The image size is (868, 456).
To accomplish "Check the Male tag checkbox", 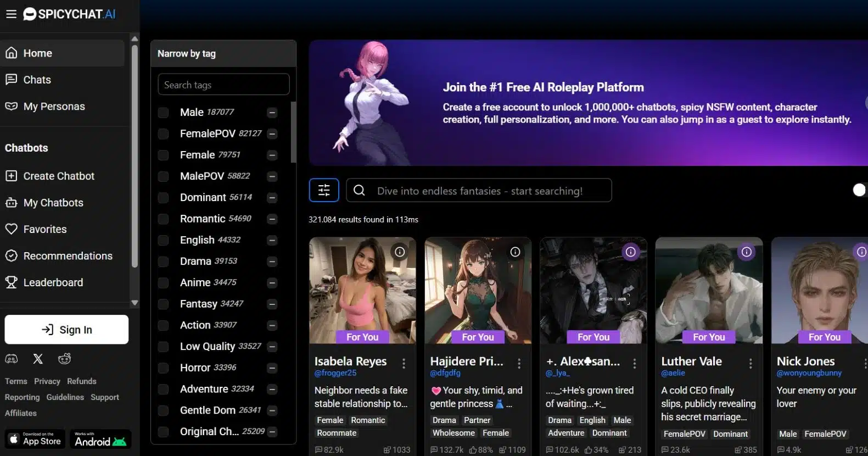I will coord(163,113).
